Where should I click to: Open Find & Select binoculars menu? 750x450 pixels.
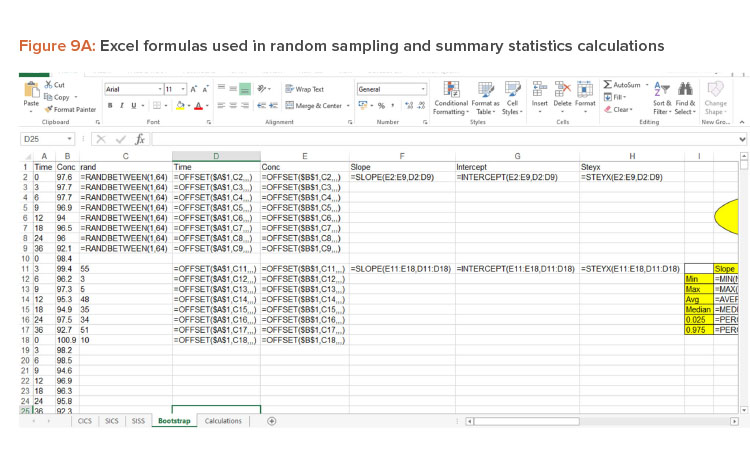[x=685, y=99]
